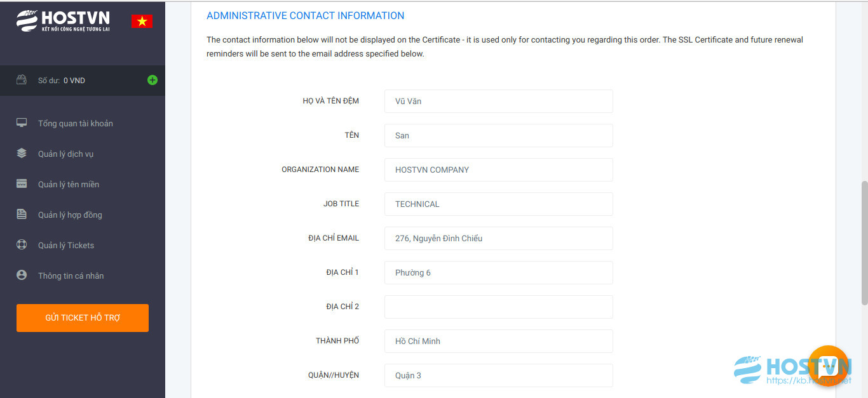
Task: Open Thông tin cá nhân page
Action: point(71,276)
